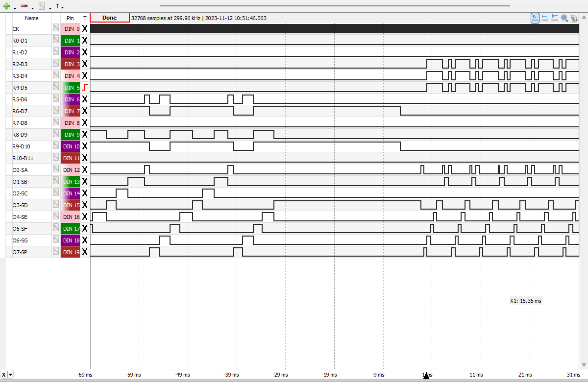Click the edit icon for CK signal
Viewport: 588px width, 382px height.
pyautogui.click(x=56, y=29)
